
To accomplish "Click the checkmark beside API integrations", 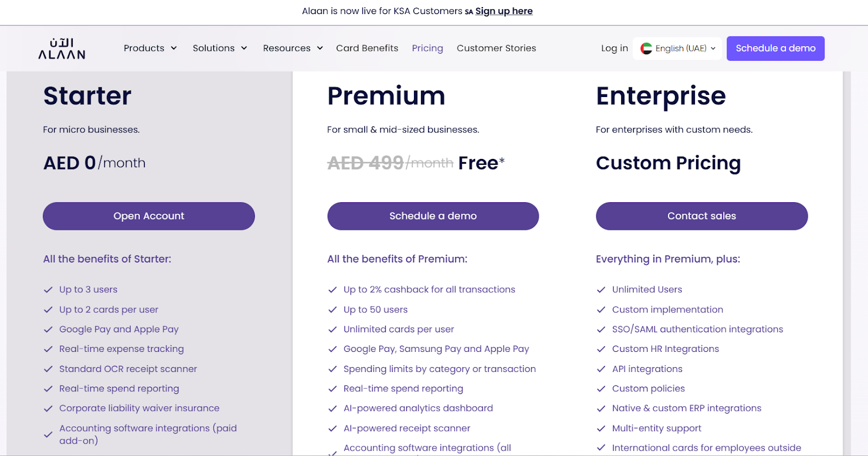I will click(x=601, y=369).
